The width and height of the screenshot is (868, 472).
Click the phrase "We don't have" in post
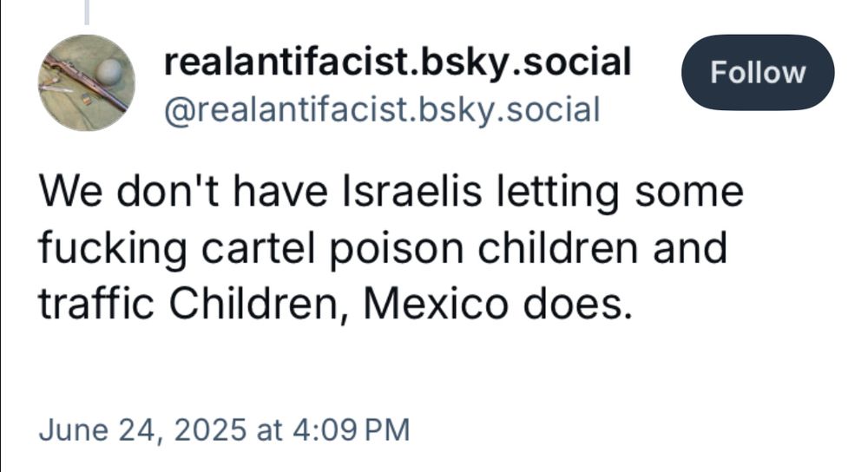(183, 192)
